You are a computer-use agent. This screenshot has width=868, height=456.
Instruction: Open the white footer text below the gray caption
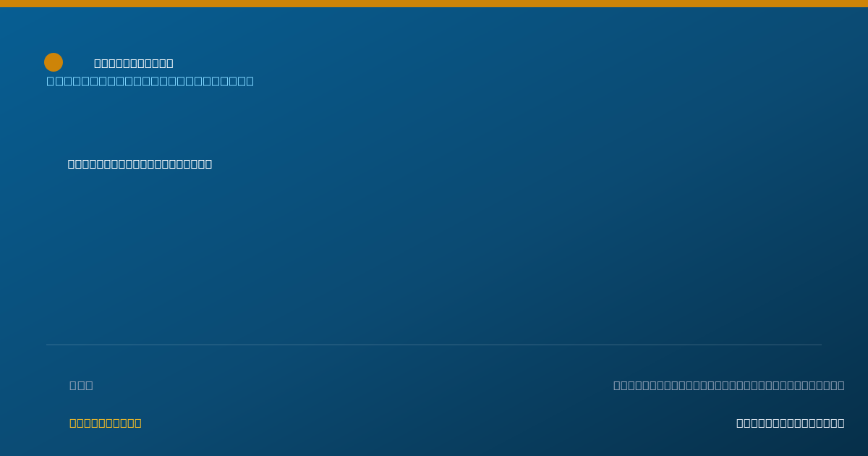[791, 423]
